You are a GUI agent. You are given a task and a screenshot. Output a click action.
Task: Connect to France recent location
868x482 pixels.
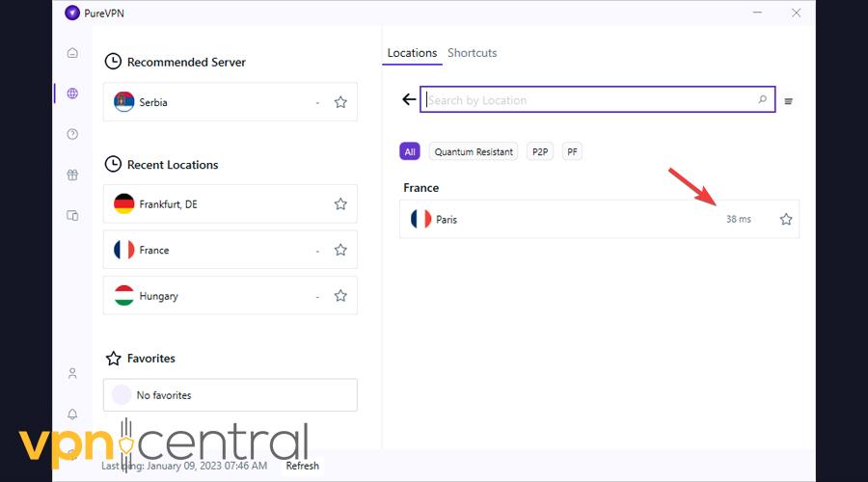pyautogui.click(x=230, y=250)
